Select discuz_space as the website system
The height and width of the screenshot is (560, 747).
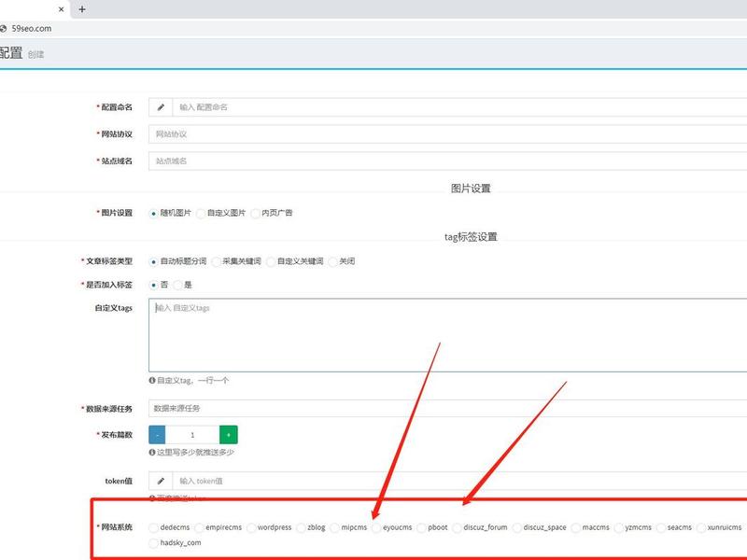coord(516,527)
